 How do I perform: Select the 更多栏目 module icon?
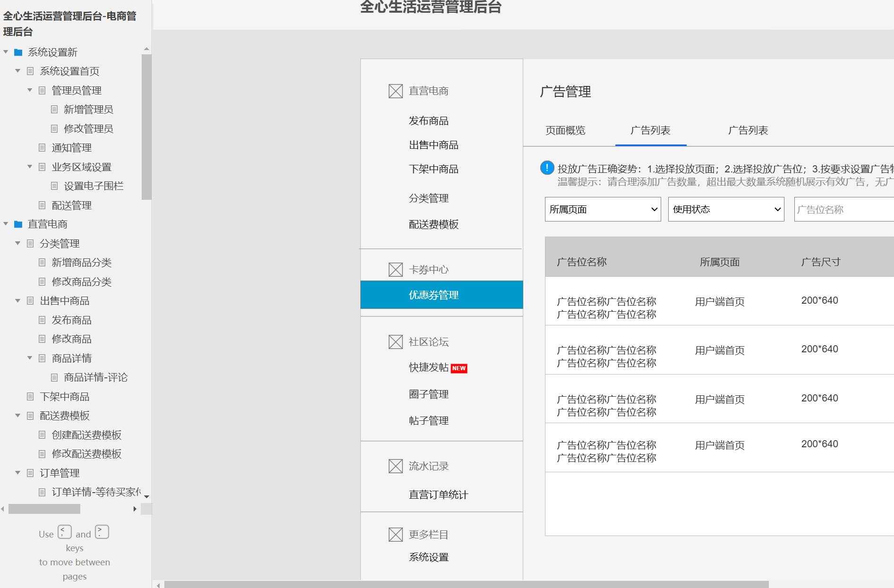[x=395, y=534]
